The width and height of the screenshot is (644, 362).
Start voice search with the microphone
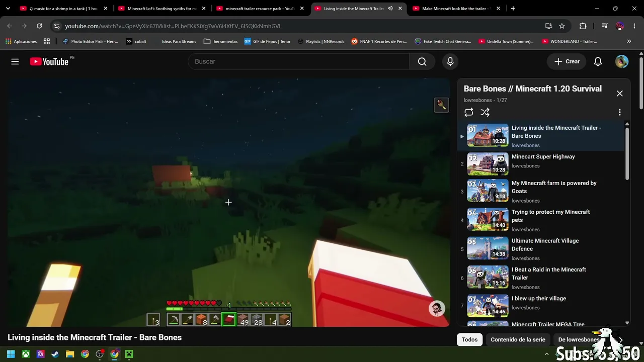450,61
